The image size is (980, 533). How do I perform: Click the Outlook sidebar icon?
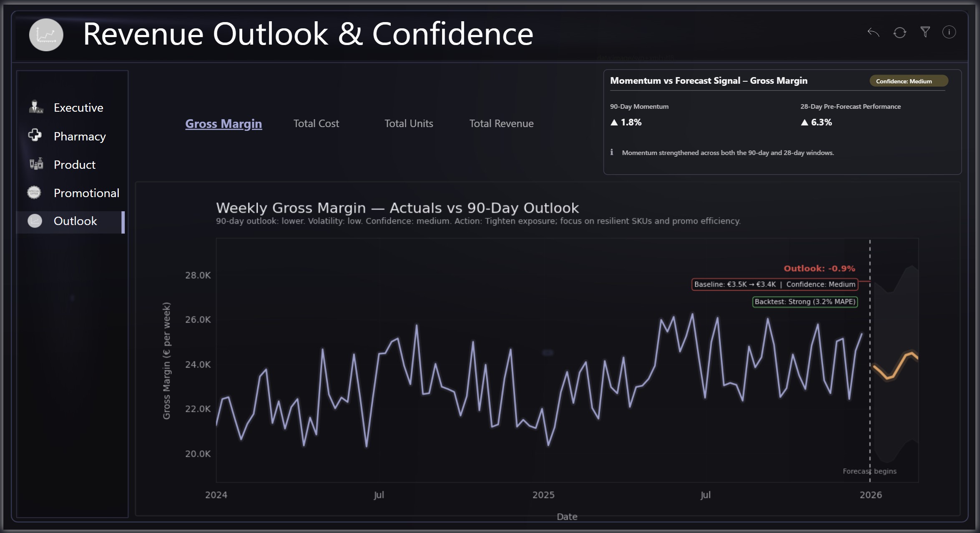point(35,221)
